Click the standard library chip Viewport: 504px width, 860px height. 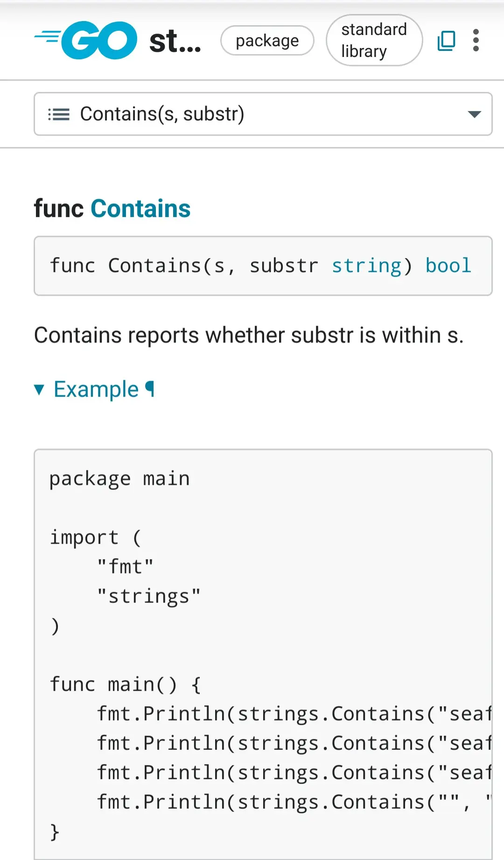pyautogui.click(x=374, y=41)
